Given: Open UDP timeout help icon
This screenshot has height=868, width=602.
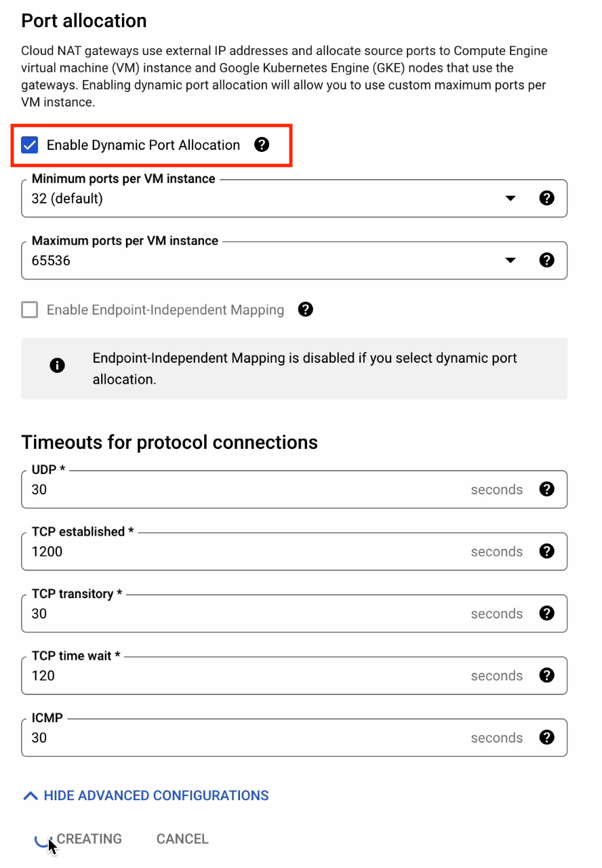Looking at the screenshot, I should tap(546, 489).
